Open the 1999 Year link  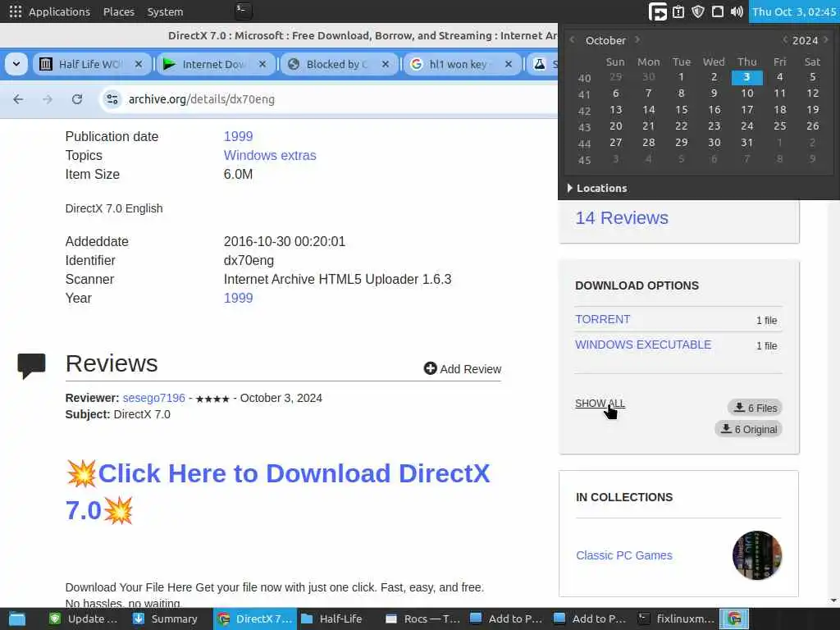click(239, 299)
